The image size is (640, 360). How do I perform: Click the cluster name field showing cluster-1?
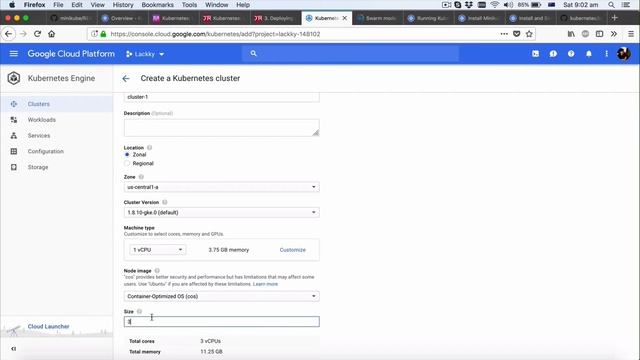click(x=222, y=97)
